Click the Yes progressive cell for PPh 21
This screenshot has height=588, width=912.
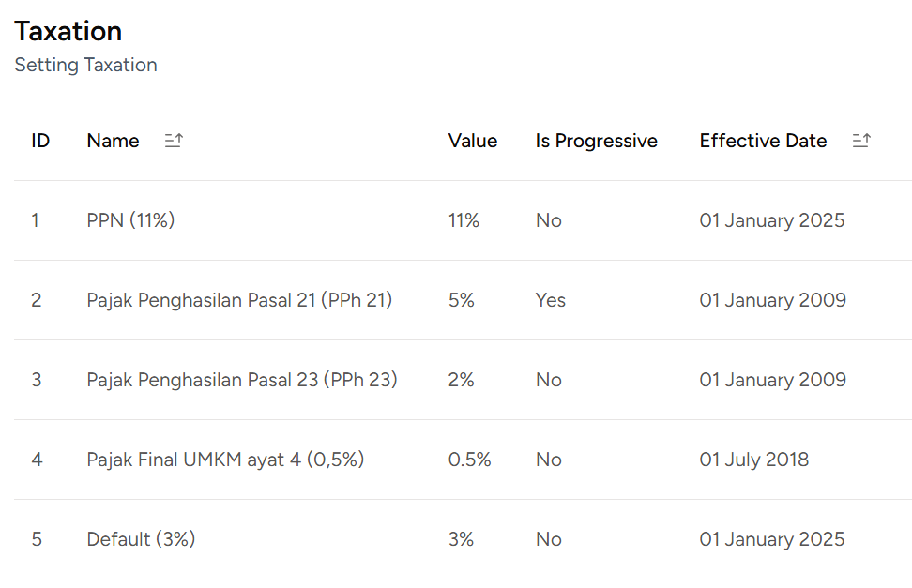pos(551,300)
